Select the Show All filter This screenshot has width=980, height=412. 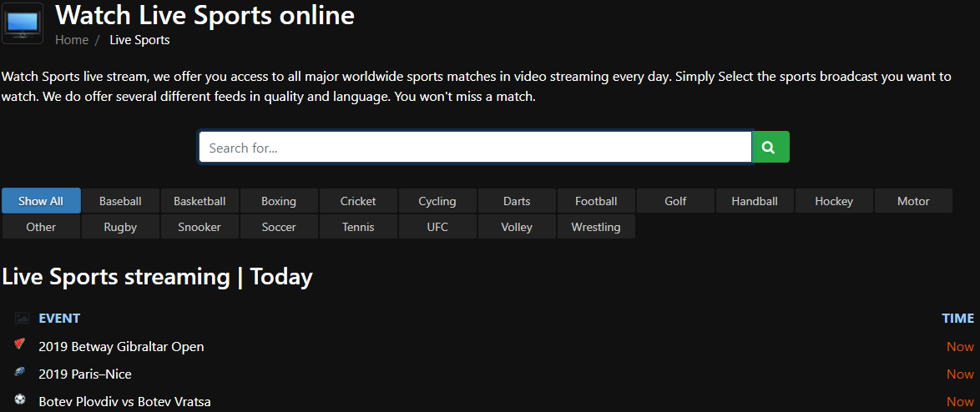point(41,201)
